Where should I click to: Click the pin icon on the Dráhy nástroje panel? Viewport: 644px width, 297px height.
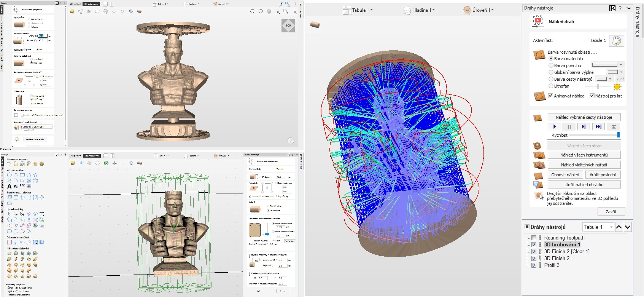[x=628, y=8]
